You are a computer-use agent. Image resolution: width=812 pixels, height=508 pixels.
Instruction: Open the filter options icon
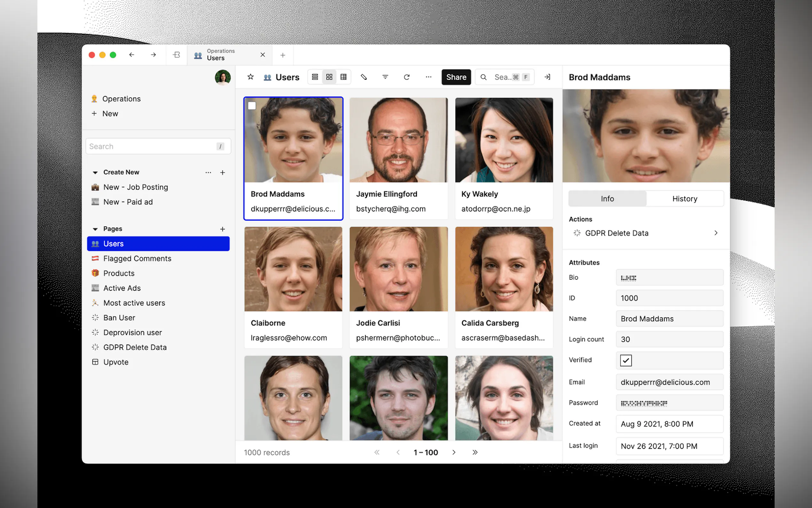coord(385,77)
